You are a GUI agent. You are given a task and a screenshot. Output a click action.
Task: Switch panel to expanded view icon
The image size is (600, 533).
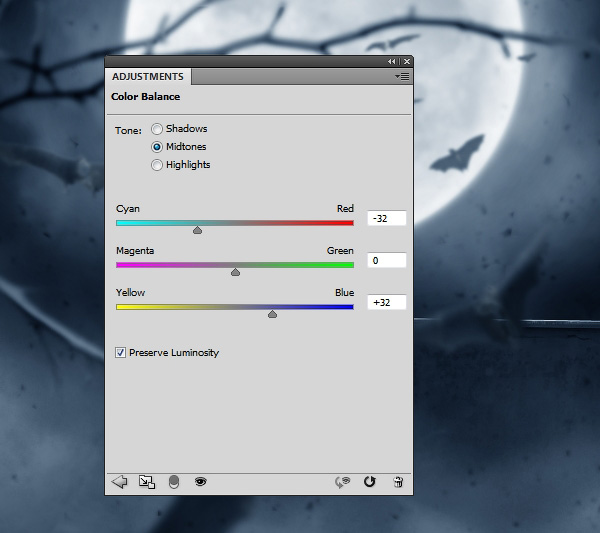(x=147, y=482)
